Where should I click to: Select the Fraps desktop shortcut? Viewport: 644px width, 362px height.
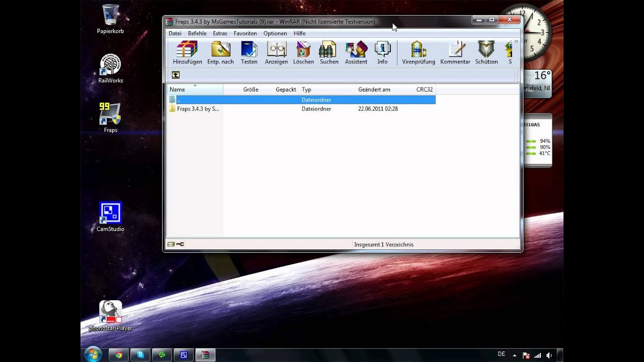pos(110,118)
